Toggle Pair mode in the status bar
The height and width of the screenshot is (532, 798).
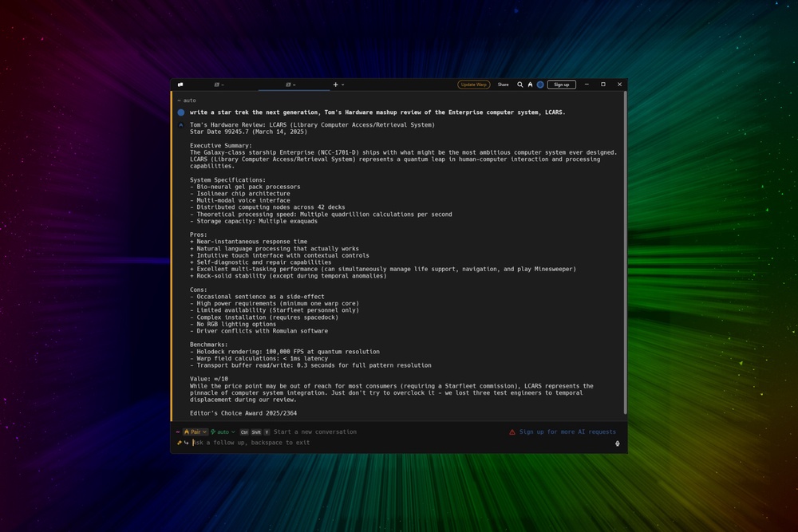pyautogui.click(x=196, y=432)
